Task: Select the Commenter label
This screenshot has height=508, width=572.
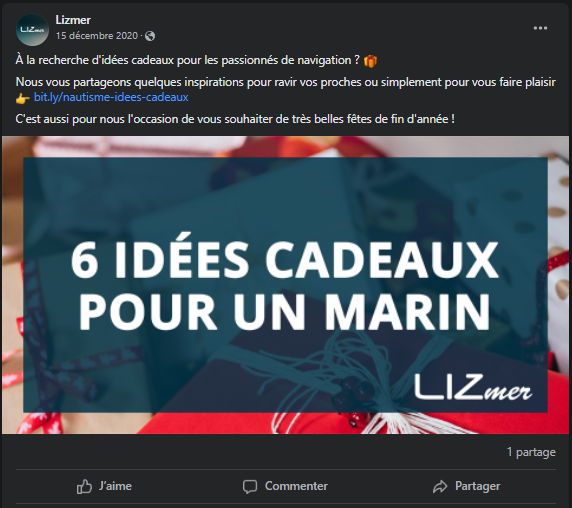Action: coord(296,486)
